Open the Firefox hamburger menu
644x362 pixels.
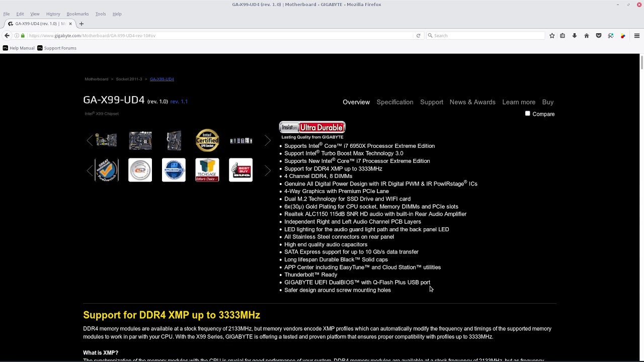(637, 36)
